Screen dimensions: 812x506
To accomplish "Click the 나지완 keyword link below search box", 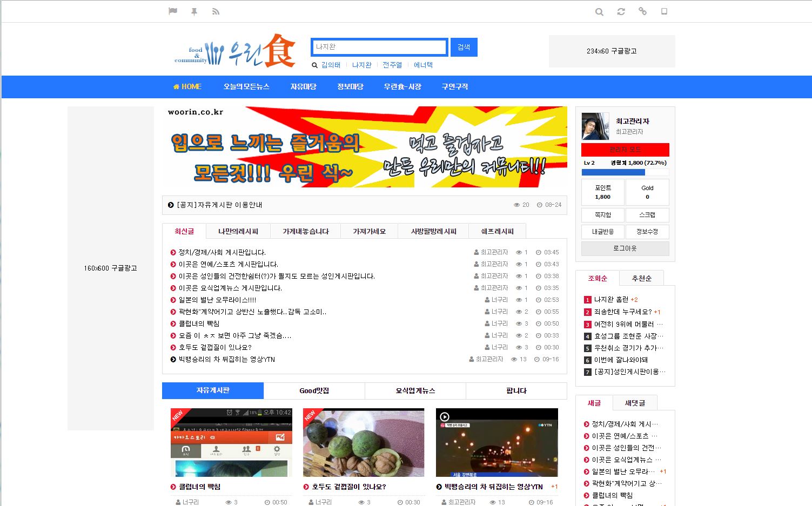I will point(361,65).
